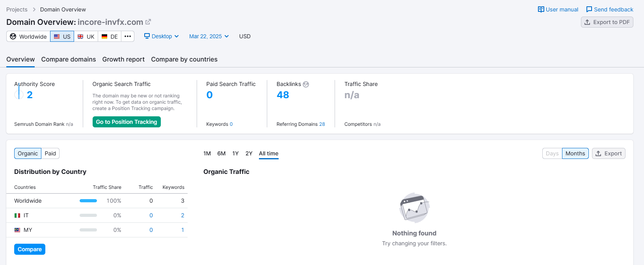Viewport: 644px width, 265px height.
Task: Click the IT traffic share bar
Action: pyautogui.click(x=88, y=215)
